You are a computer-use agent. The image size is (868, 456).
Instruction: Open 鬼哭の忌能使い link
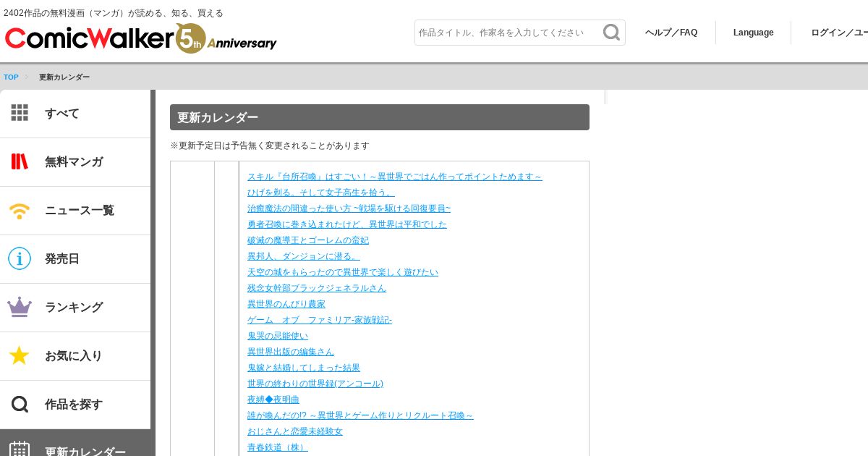[x=278, y=336]
